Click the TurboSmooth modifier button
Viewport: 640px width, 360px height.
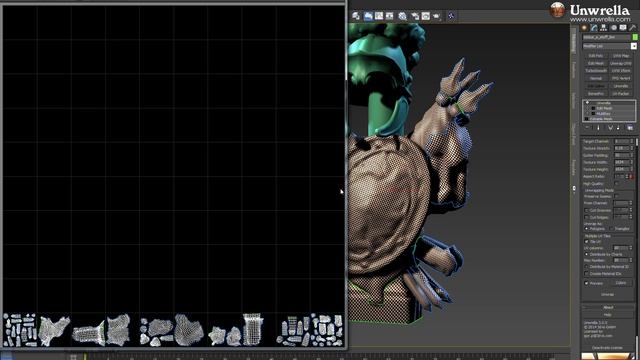point(596,71)
